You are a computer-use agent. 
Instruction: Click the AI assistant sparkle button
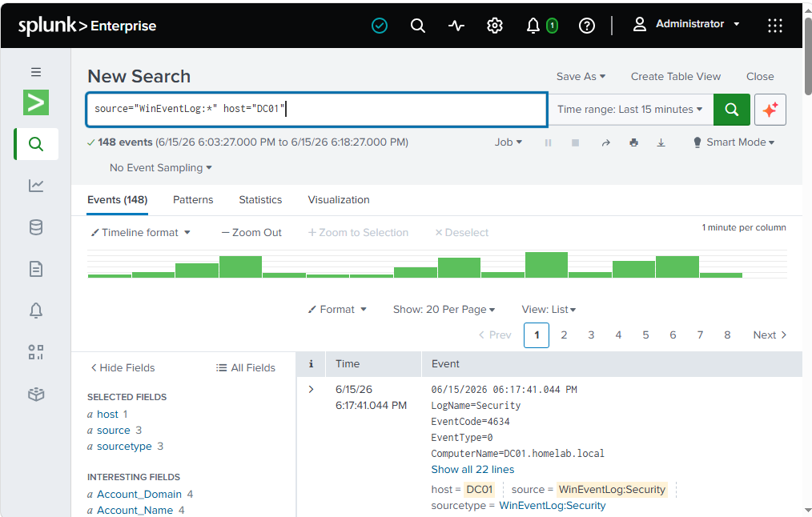(770, 109)
